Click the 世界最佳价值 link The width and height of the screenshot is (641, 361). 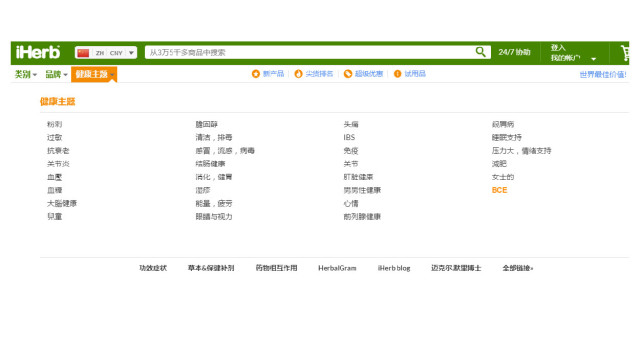603,74
